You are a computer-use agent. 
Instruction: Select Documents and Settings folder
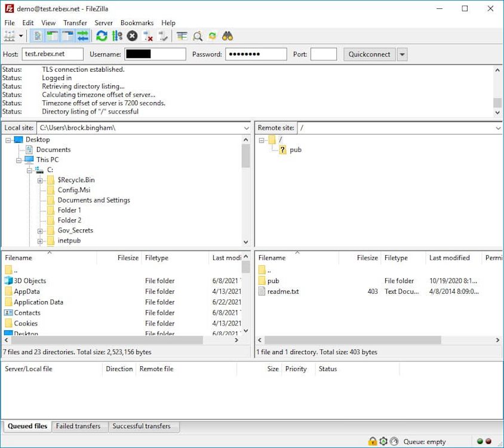tap(94, 200)
